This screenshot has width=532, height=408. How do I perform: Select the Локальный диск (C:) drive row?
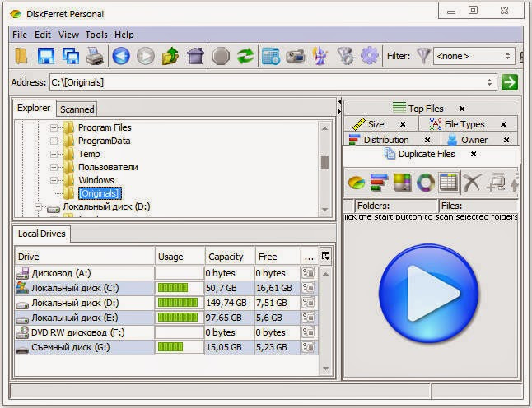point(166,288)
